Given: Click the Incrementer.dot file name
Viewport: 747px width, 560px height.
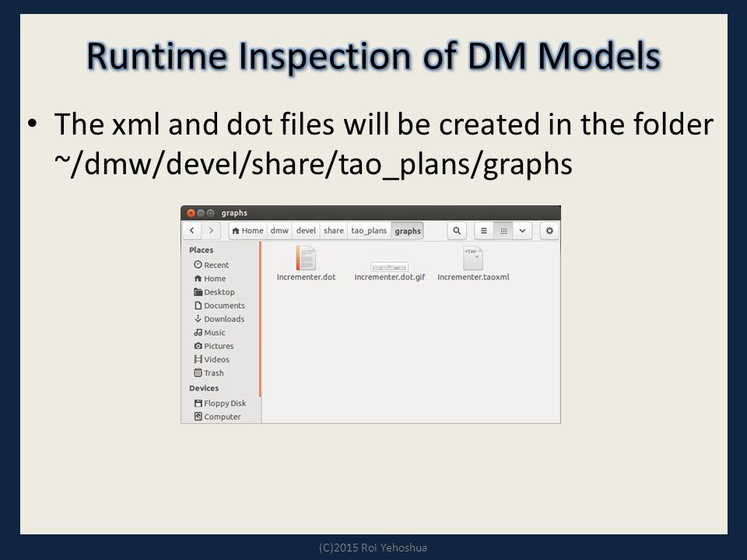Looking at the screenshot, I should (307, 277).
